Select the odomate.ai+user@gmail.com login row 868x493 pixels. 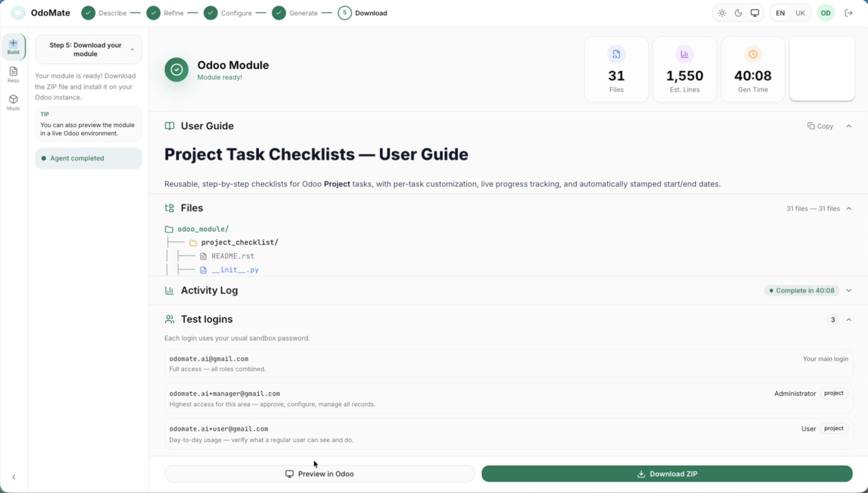coord(509,434)
